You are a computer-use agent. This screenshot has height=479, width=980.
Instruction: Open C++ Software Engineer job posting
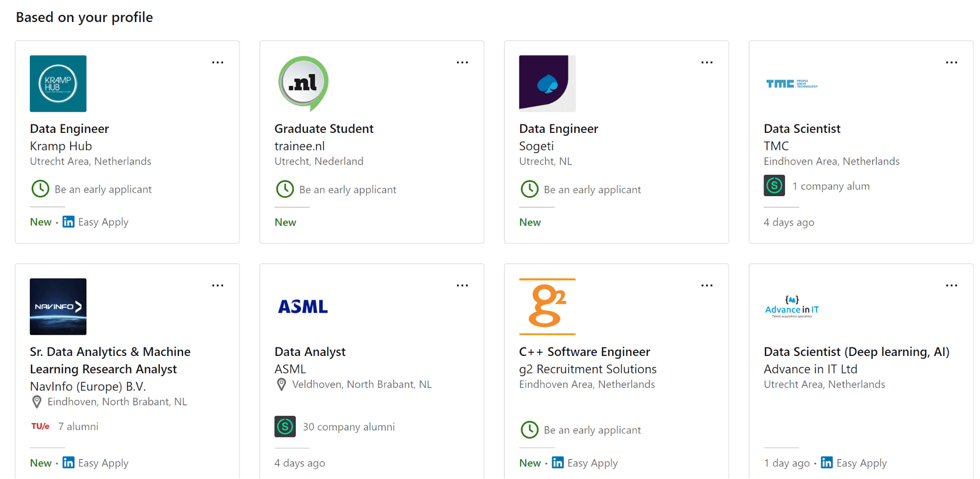click(584, 352)
